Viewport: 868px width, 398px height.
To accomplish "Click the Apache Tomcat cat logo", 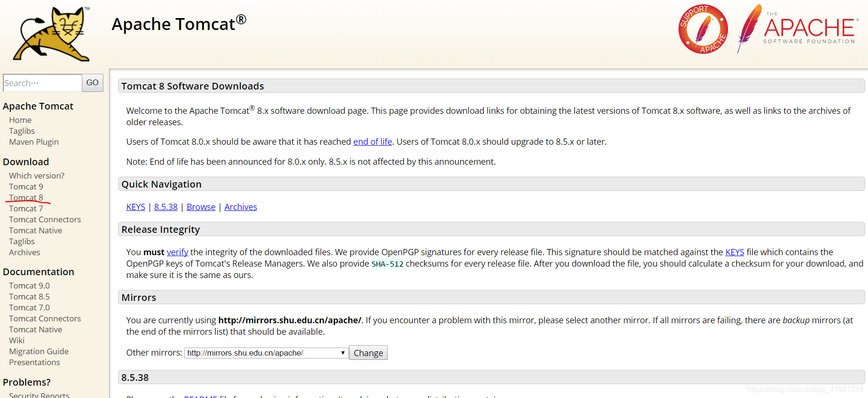I will [x=51, y=34].
